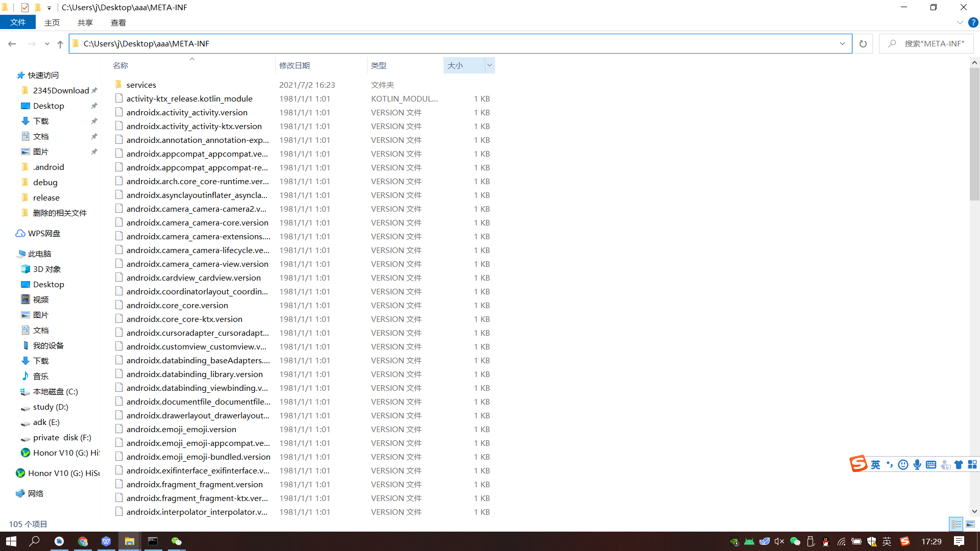The width and height of the screenshot is (980, 551).
Task: Switch to details view layout
Action: (957, 524)
